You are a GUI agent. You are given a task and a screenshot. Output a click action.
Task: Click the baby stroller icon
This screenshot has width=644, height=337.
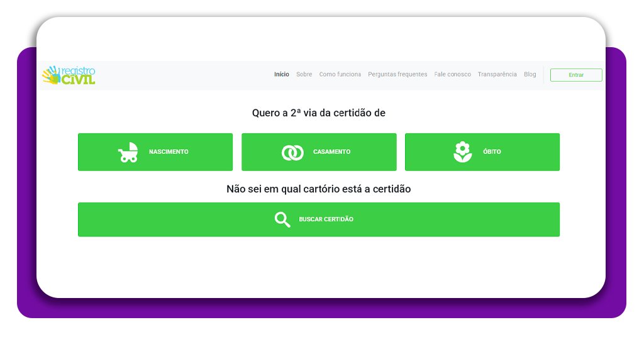pyautogui.click(x=128, y=152)
